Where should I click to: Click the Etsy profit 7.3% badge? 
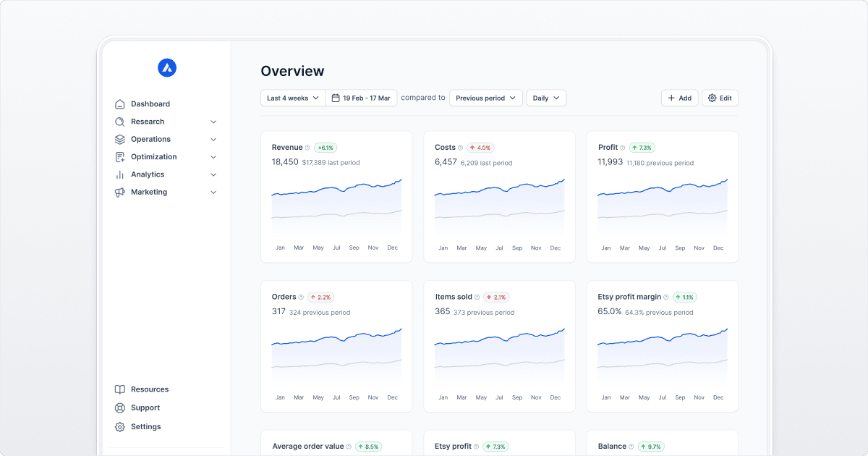pyautogui.click(x=495, y=447)
